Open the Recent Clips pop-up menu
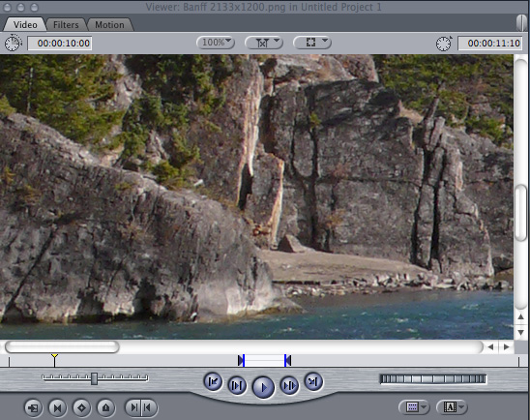Screen dimensions: 530x420 click(414, 406)
